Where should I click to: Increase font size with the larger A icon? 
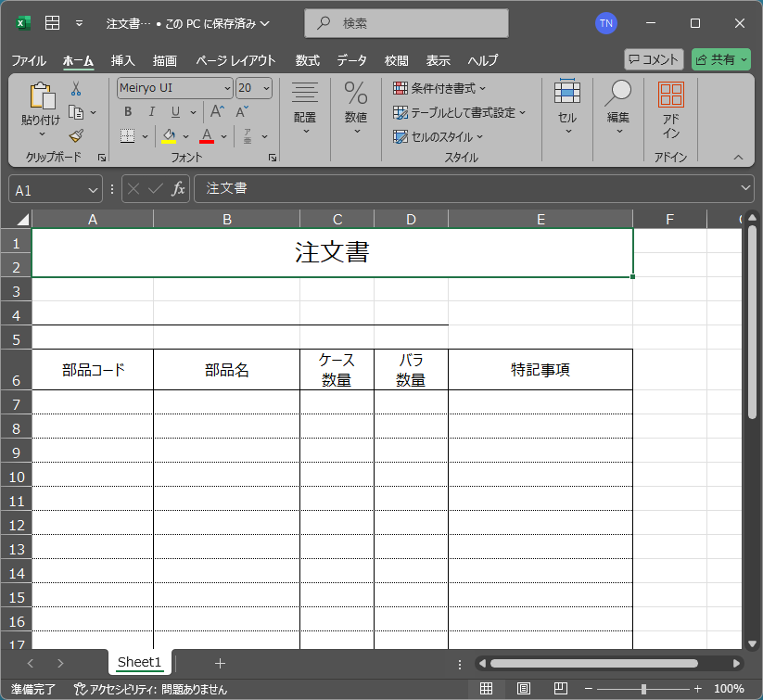pos(217,112)
